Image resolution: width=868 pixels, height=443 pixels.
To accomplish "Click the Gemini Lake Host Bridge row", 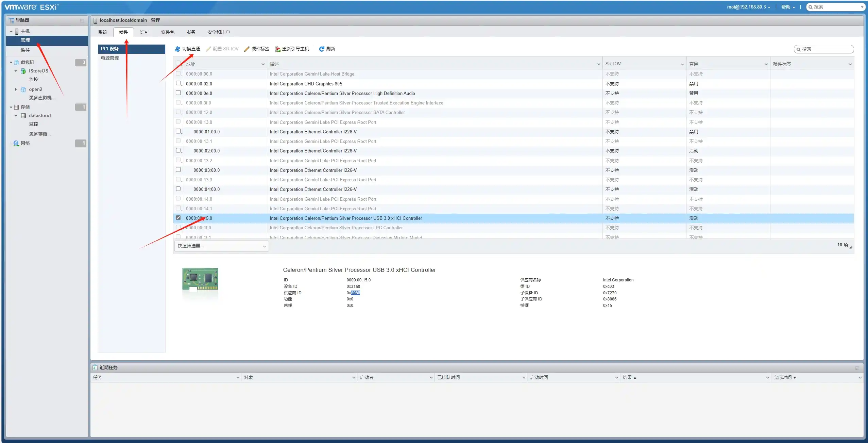I will pos(513,74).
